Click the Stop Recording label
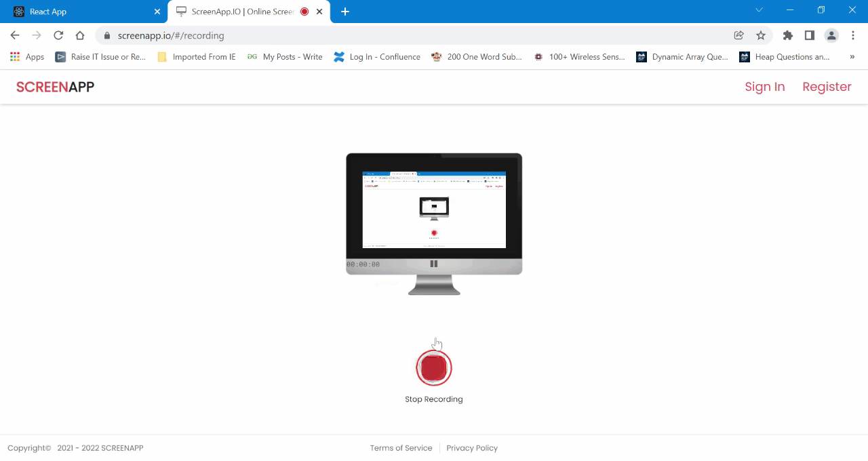868x461 pixels. 434,399
